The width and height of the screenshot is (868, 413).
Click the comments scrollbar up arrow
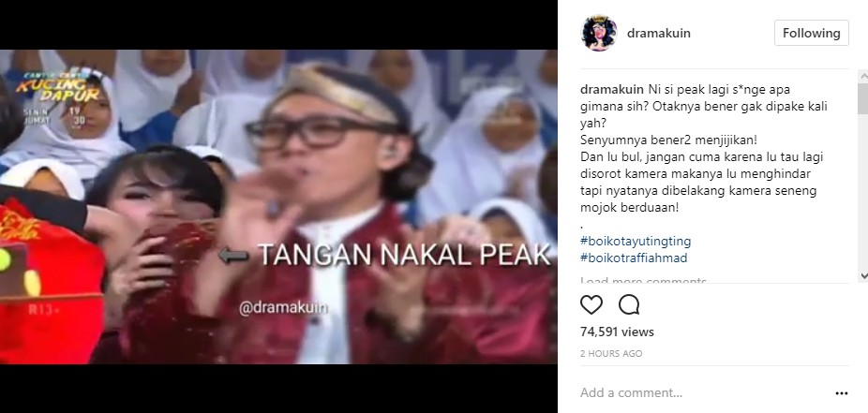tap(862, 76)
